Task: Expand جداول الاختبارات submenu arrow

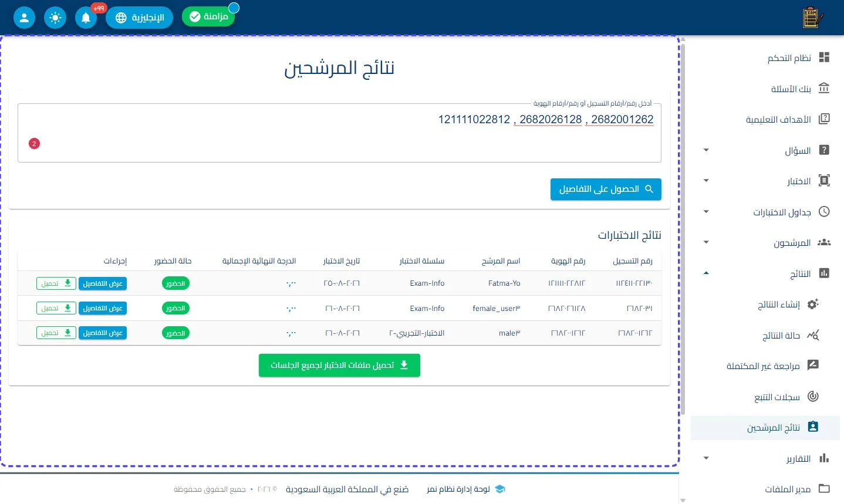Action: click(706, 212)
